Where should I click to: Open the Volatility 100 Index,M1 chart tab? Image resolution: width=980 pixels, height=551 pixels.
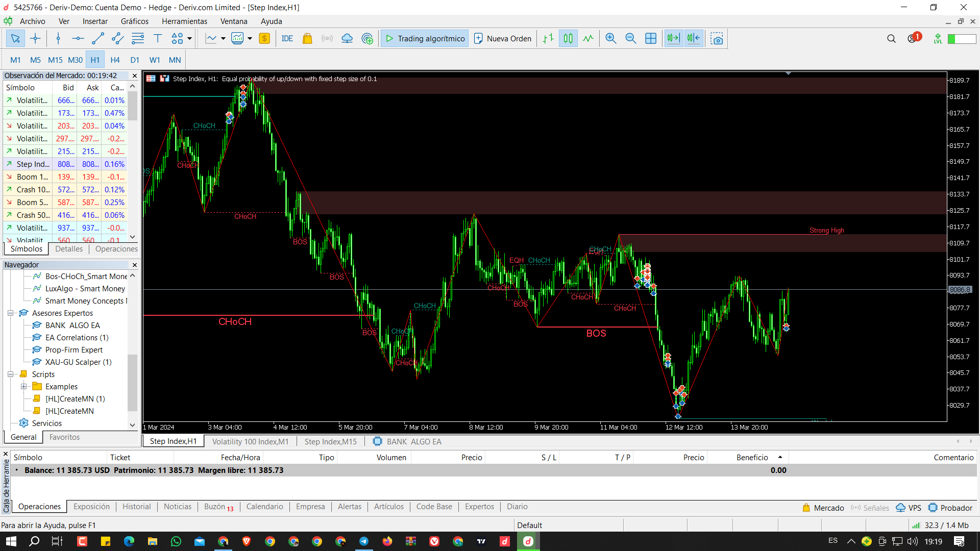point(250,442)
